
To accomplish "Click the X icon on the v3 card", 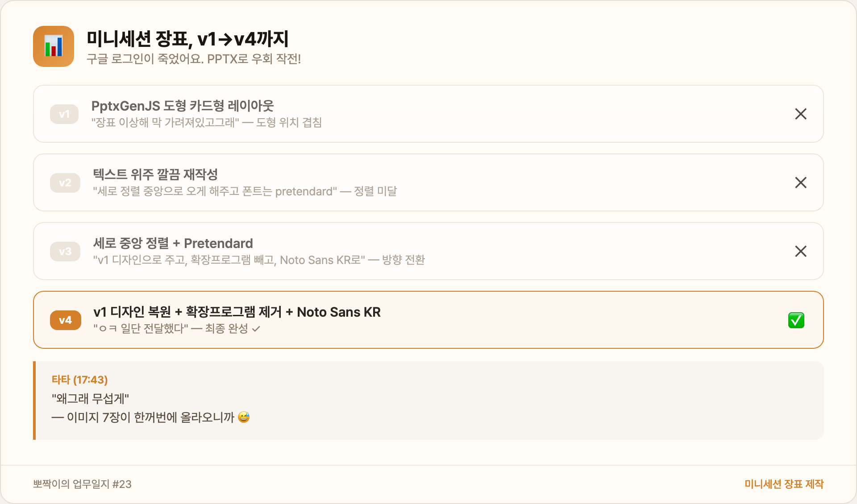I will tap(801, 251).
